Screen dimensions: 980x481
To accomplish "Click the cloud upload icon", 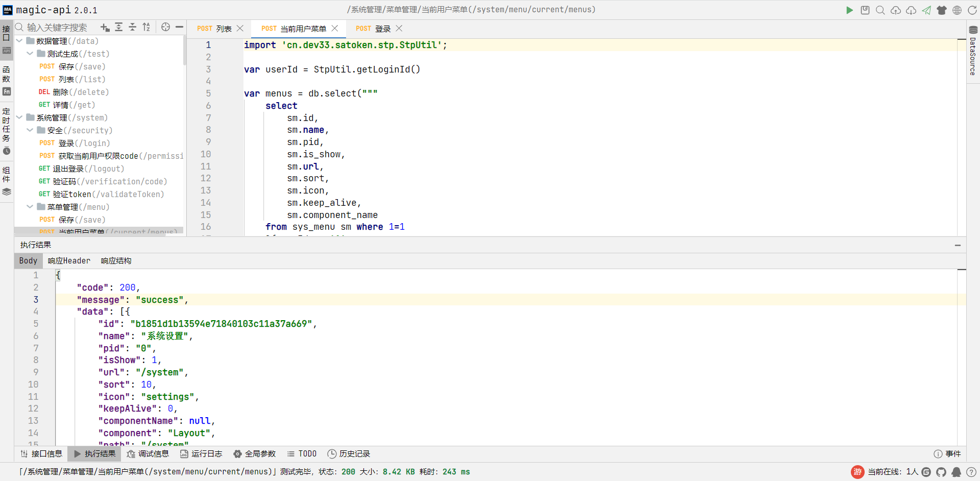I will [896, 10].
